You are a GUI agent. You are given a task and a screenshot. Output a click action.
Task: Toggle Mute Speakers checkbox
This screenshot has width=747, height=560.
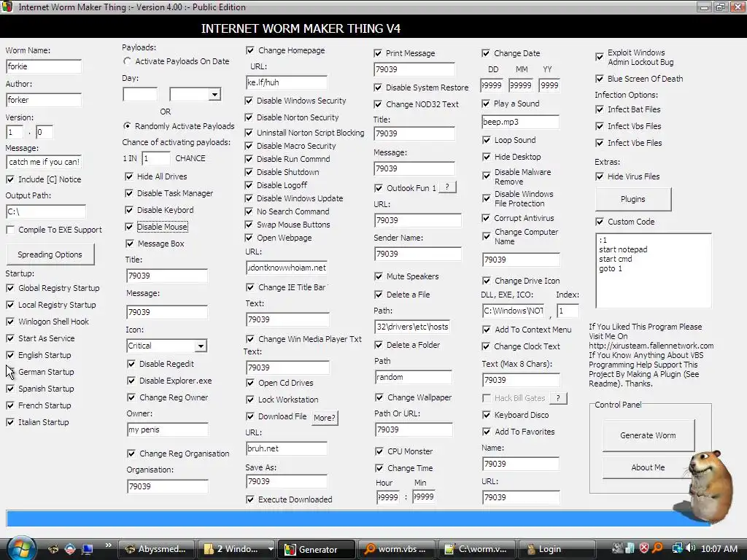coord(379,276)
